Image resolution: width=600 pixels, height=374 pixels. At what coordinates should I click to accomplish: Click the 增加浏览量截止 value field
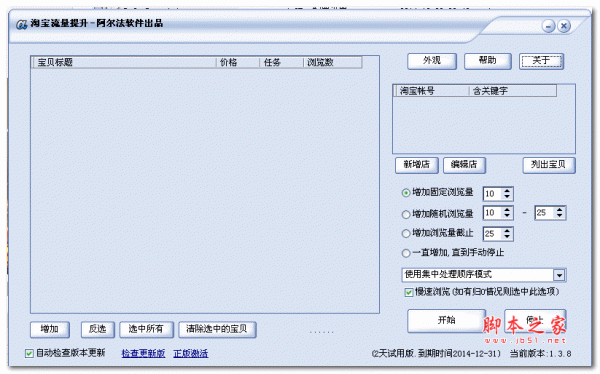point(493,234)
